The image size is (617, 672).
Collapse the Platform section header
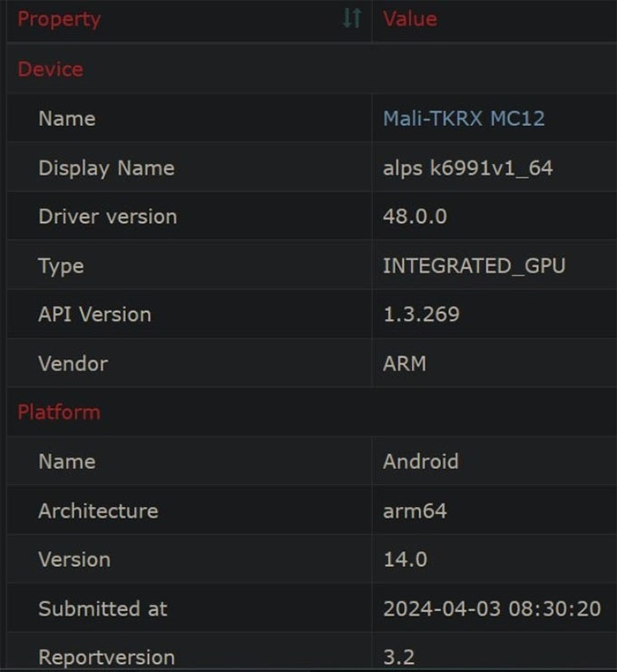[59, 412]
